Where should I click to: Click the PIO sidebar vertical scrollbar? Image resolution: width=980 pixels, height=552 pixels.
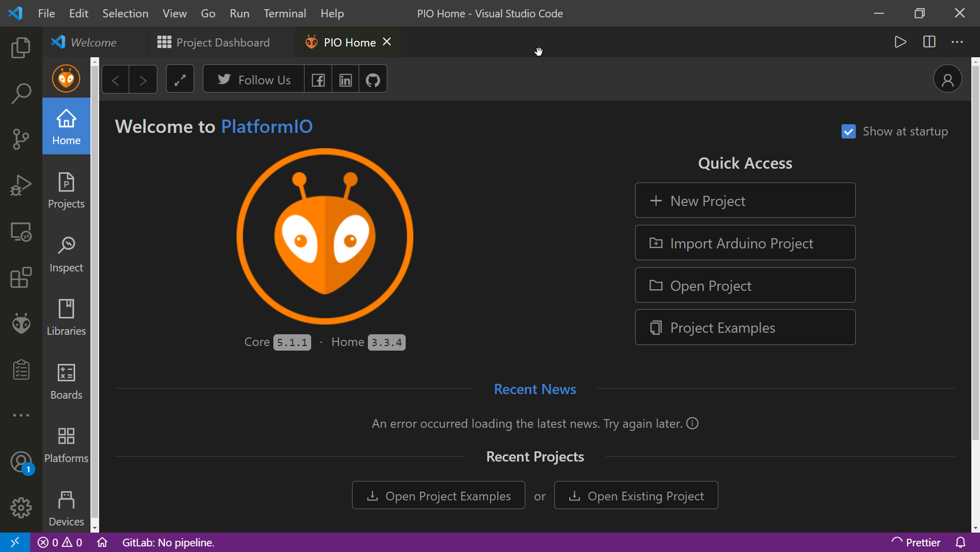(95, 291)
